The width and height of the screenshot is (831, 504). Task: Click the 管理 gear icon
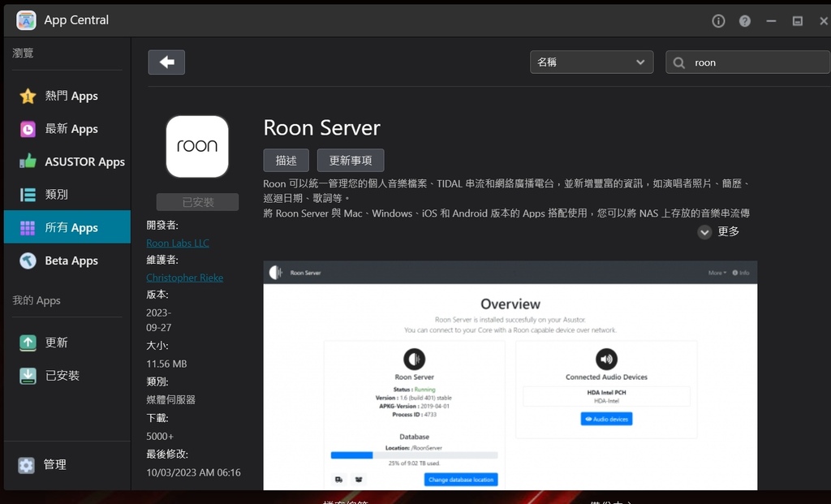pos(26,465)
